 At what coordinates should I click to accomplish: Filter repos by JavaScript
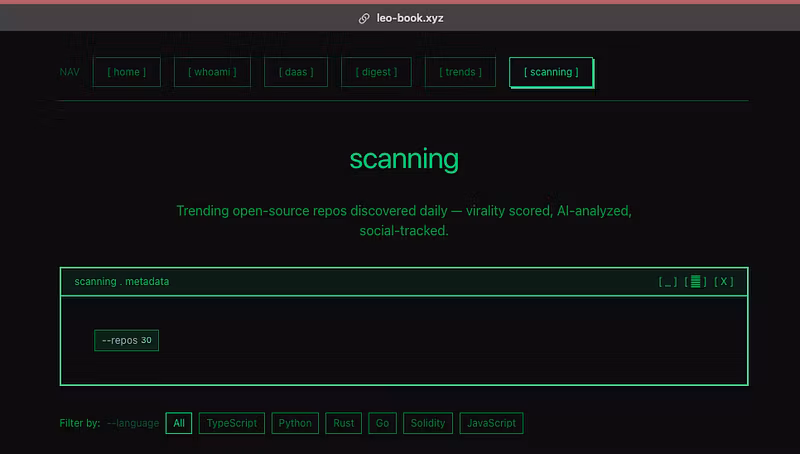pos(491,423)
